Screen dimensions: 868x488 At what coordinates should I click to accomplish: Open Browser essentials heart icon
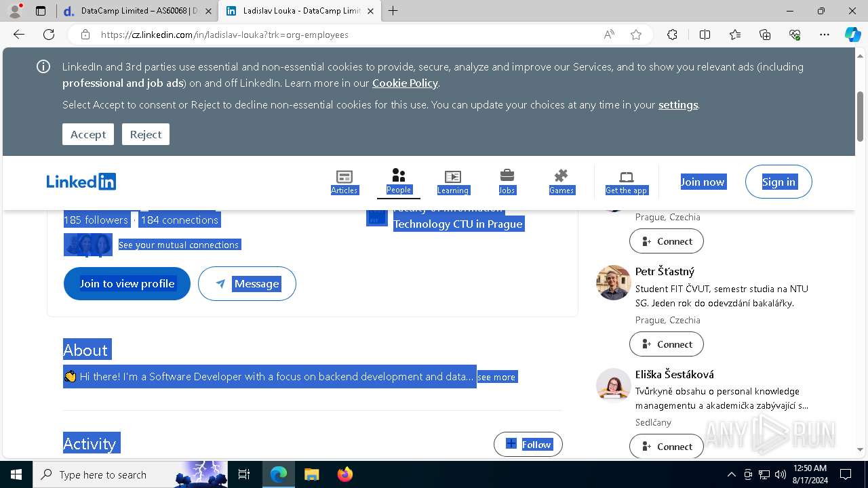(795, 35)
